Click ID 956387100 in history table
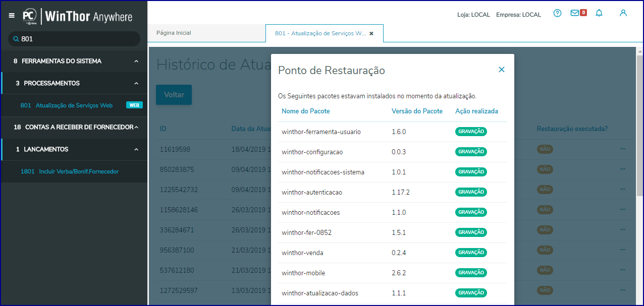644x306 pixels. tap(177, 250)
